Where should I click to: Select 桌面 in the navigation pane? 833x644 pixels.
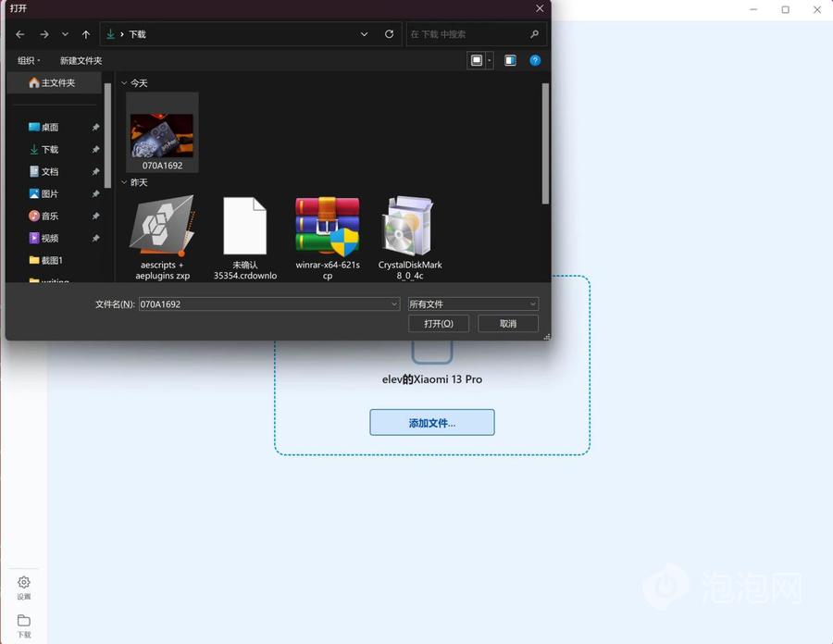coord(50,128)
